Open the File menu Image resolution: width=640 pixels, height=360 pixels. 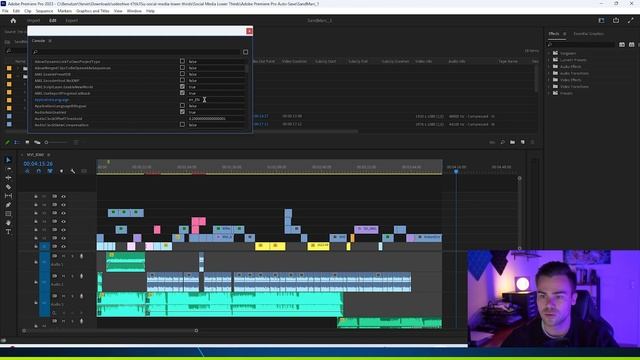[5, 11]
